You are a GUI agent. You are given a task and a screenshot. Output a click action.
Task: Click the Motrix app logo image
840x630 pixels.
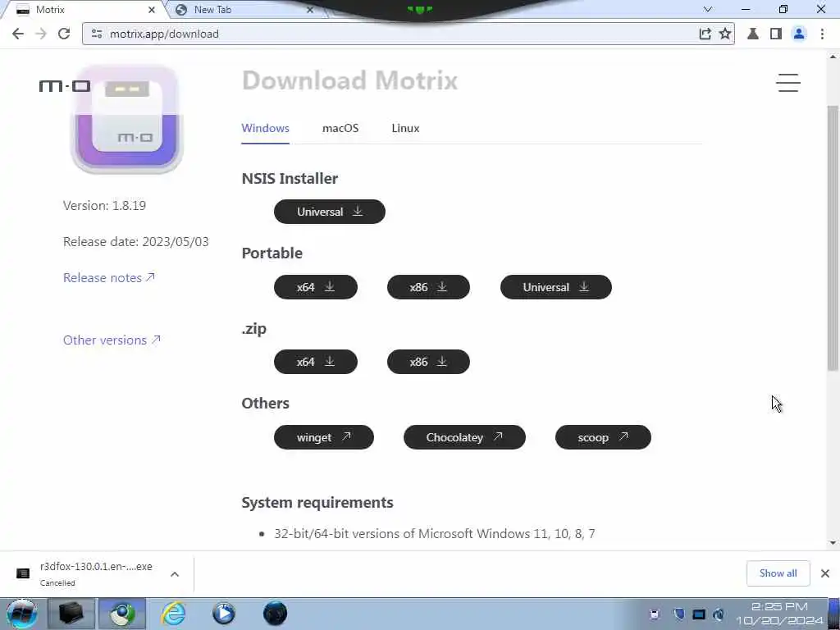point(127,119)
